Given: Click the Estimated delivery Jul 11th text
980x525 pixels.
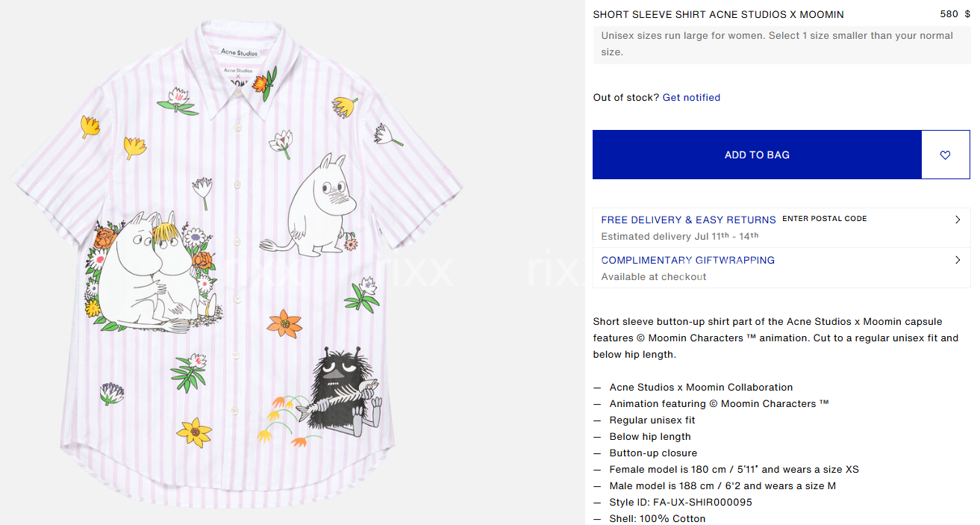Looking at the screenshot, I should 679,236.
